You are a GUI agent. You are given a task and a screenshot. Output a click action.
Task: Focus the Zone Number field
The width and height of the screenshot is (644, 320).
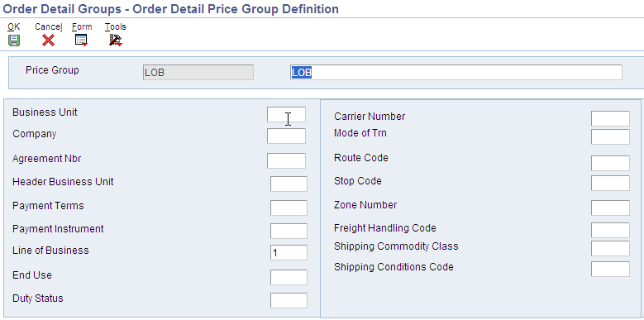pos(610,208)
